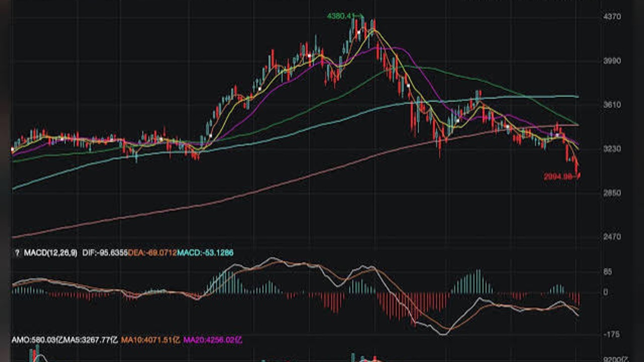Click the green 4380.41 high price marker
The height and width of the screenshot is (362, 644).
pyautogui.click(x=341, y=16)
